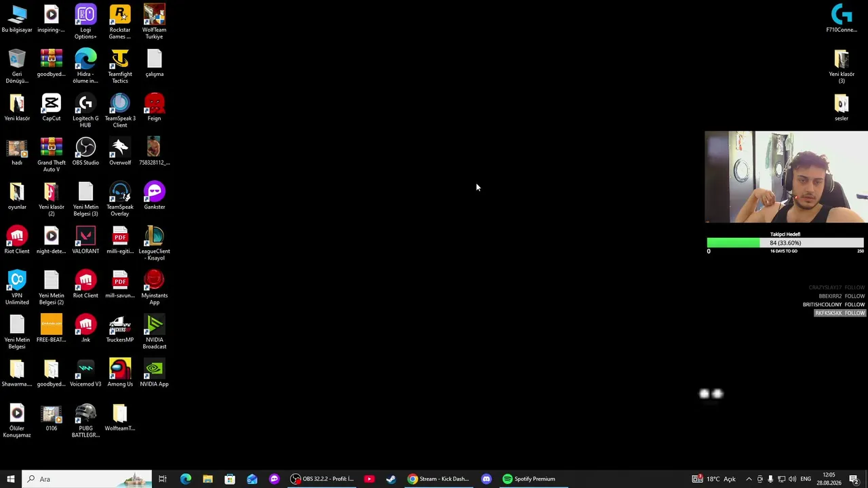Open Task View from the taskbar
This screenshot has width=868, height=488.
point(163,479)
